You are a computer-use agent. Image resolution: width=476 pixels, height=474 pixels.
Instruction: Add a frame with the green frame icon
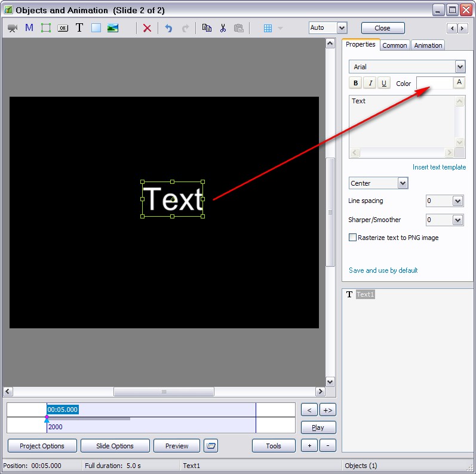pyautogui.click(x=45, y=28)
